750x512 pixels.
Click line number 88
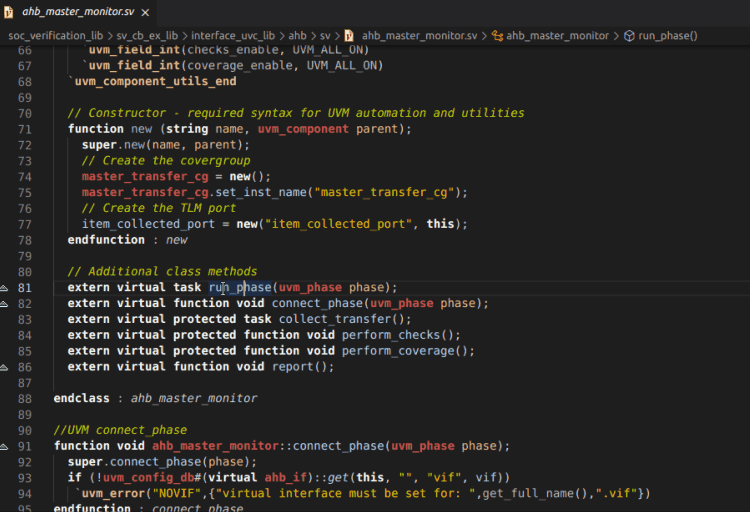25,399
